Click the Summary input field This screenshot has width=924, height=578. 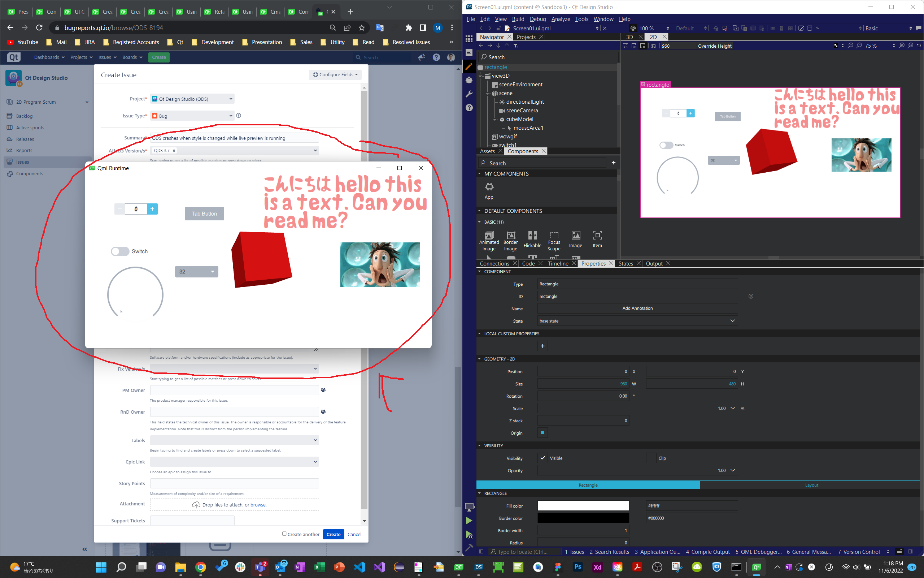[x=235, y=138]
